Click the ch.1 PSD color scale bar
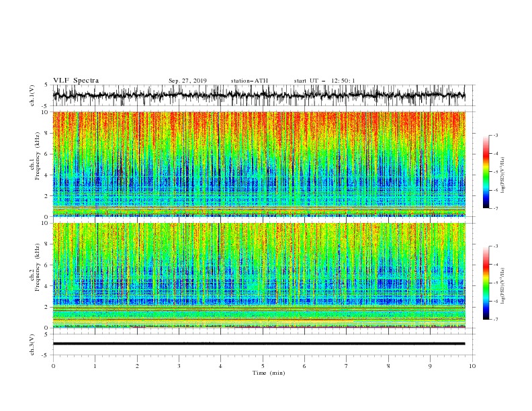 486,172
